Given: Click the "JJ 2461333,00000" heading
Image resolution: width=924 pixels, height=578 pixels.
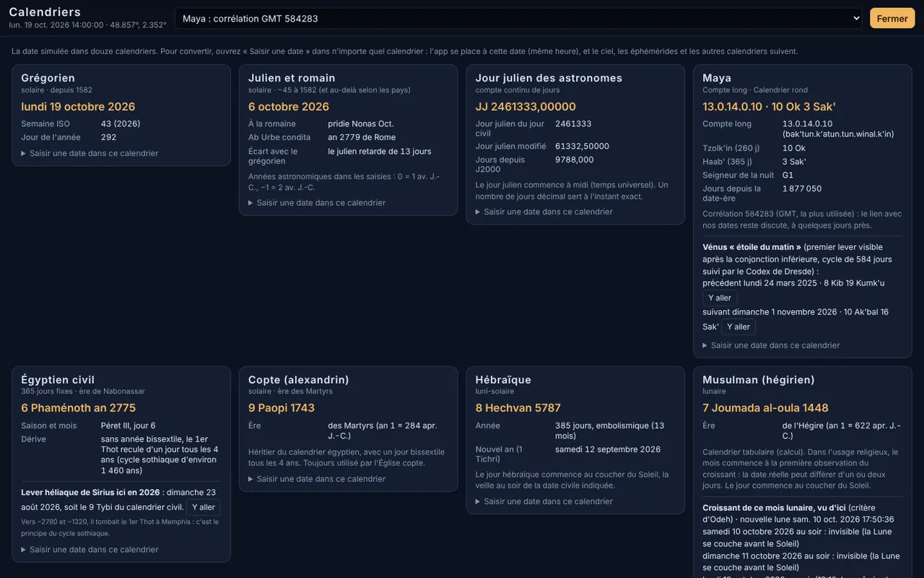Looking at the screenshot, I should [526, 107].
